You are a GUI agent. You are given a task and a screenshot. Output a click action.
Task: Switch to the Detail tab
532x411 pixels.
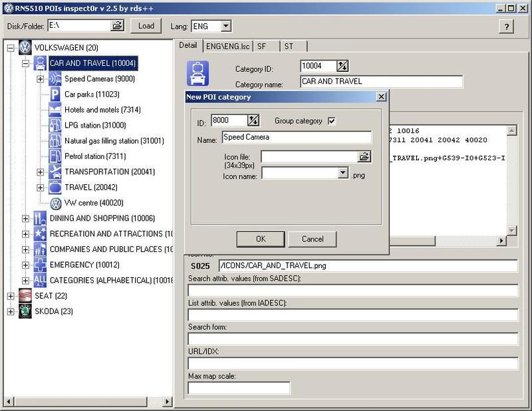188,45
